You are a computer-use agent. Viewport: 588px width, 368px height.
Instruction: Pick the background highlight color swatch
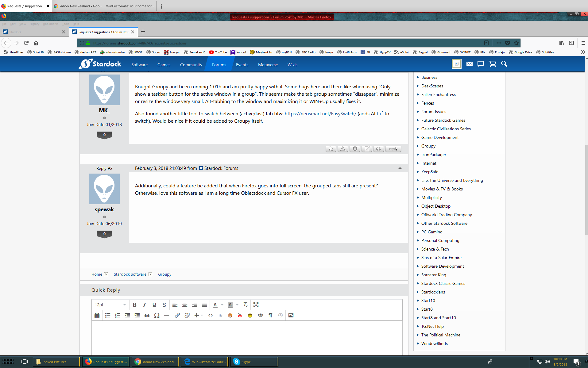point(230,305)
